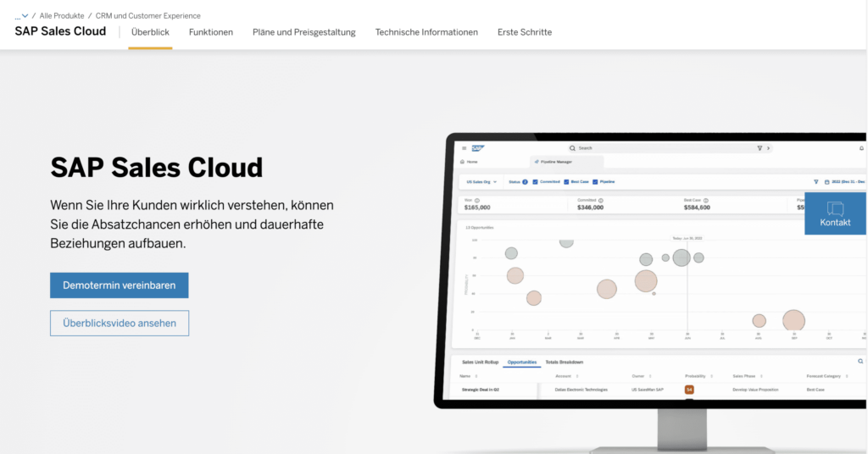Click the SAP logo in dashboard header
This screenshot has height=454, width=868.
coord(478,148)
